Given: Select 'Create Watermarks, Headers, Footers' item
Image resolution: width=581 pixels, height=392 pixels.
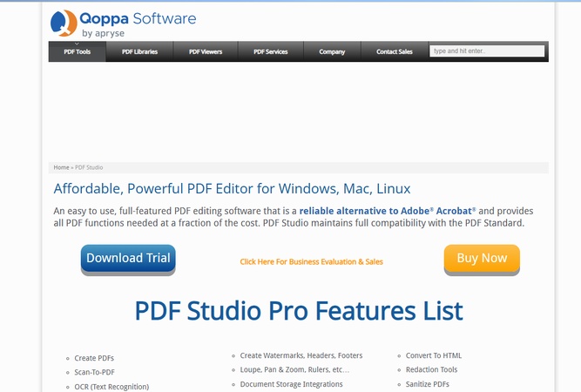Looking at the screenshot, I should 301,355.
